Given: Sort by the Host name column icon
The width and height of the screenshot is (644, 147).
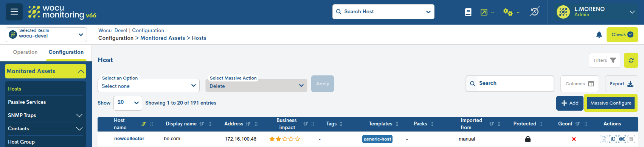Looking at the screenshot, I should (143, 124).
